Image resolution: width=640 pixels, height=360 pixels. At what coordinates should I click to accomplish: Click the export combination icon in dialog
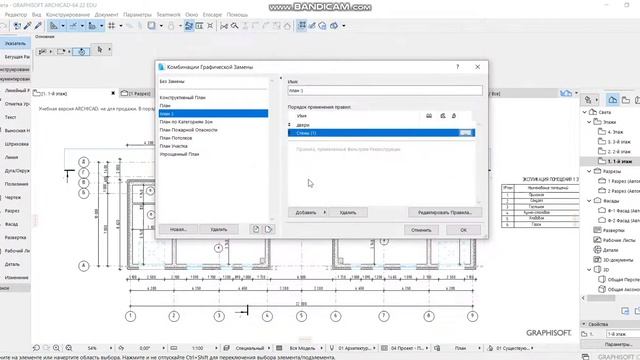[268, 229]
